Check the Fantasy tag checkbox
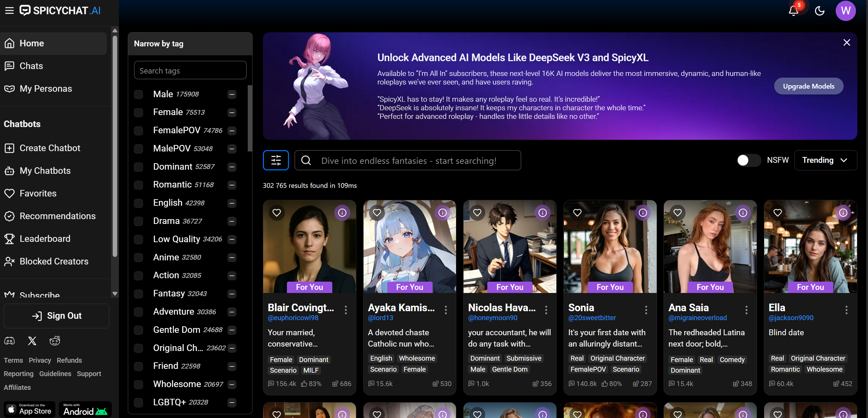The image size is (868, 418). [x=138, y=294]
